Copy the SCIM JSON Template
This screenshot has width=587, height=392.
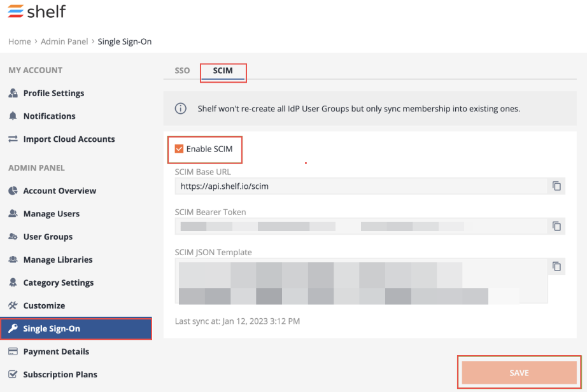pos(556,266)
